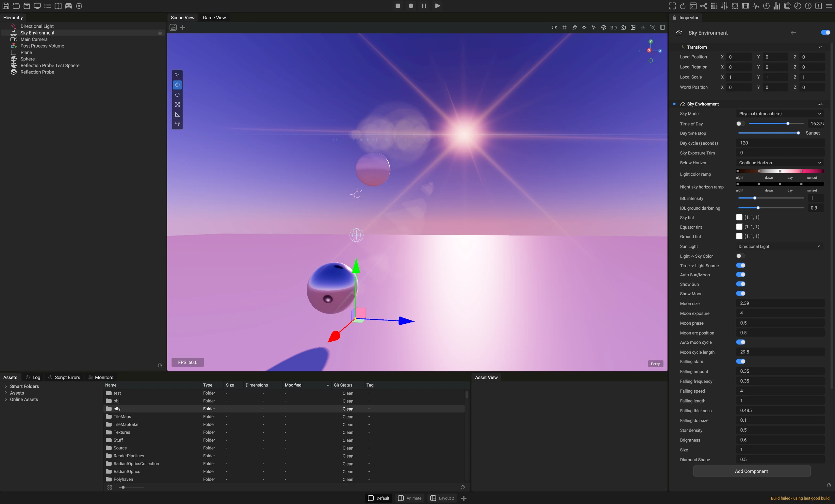Switch to Layout 2 tab
This screenshot has height=504, width=835.
[442, 498]
